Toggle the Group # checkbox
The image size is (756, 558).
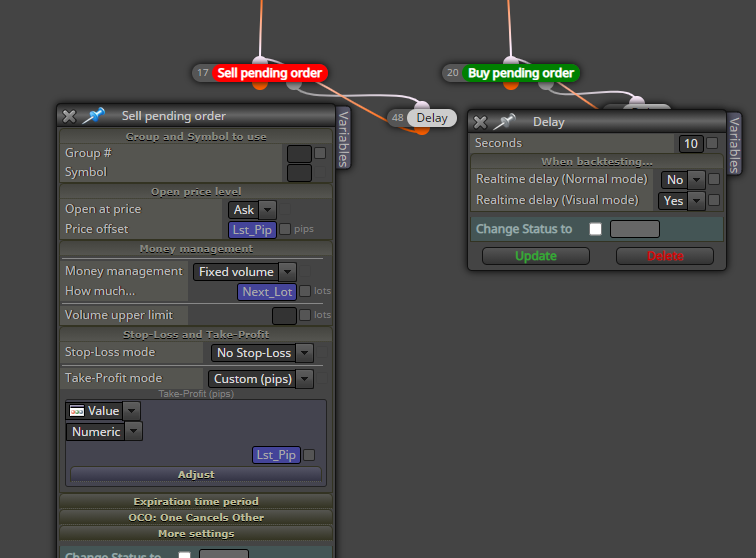320,153
